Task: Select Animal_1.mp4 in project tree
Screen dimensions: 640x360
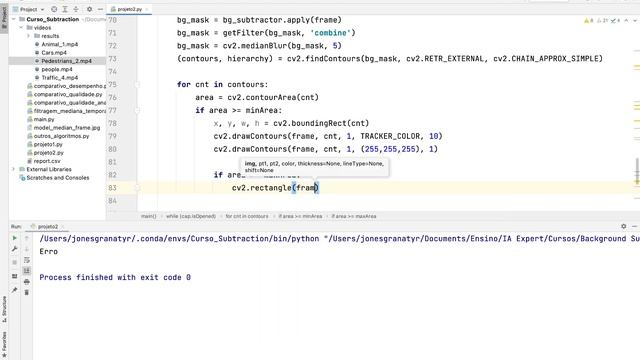Action: [60, 44]
